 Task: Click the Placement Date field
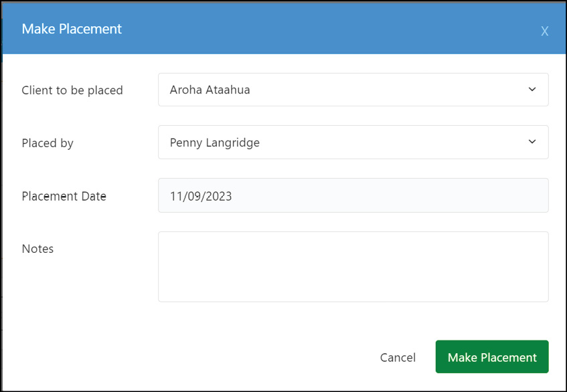(353, 195)
